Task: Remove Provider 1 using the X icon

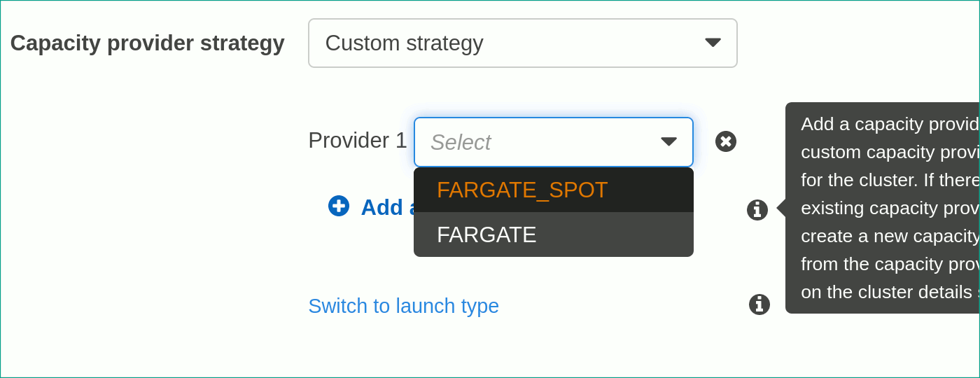Action: (726, 141)
